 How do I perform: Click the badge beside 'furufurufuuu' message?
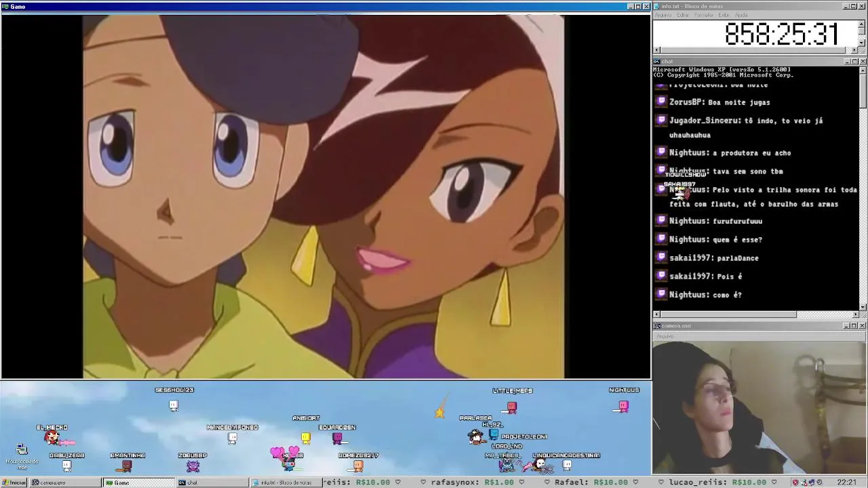point(661,220)
